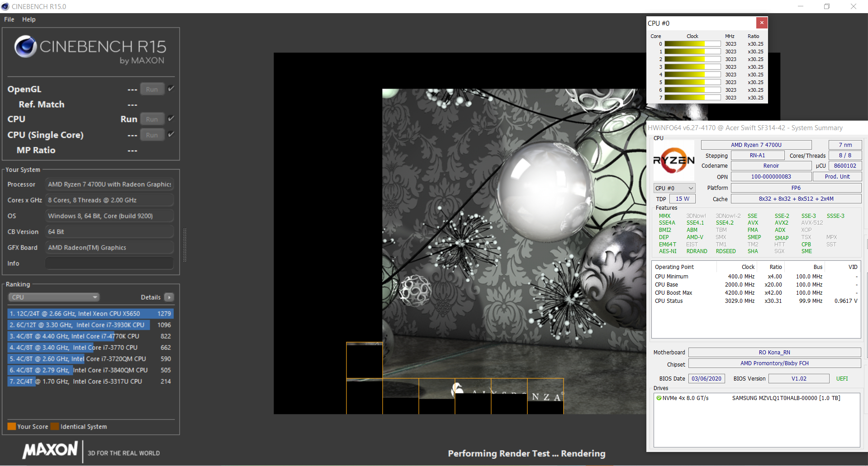Click the Processor AMD Ryzen 7 4700U field

click(109, 184)
